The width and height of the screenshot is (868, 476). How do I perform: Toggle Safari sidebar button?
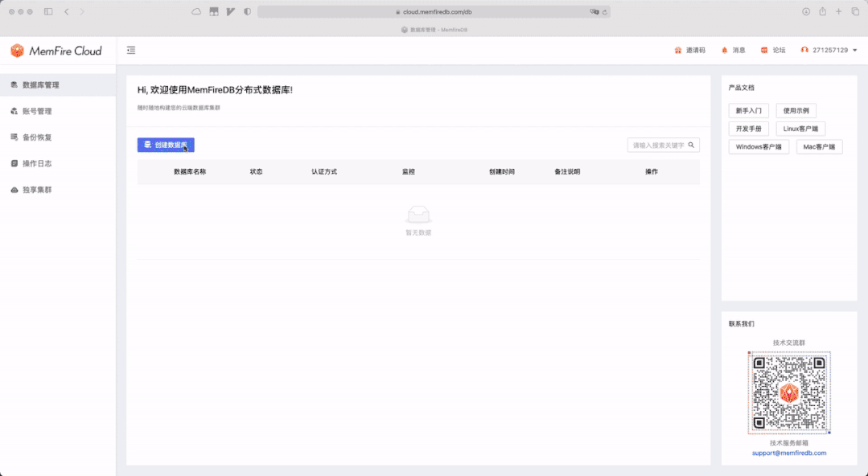click(49, 11)
